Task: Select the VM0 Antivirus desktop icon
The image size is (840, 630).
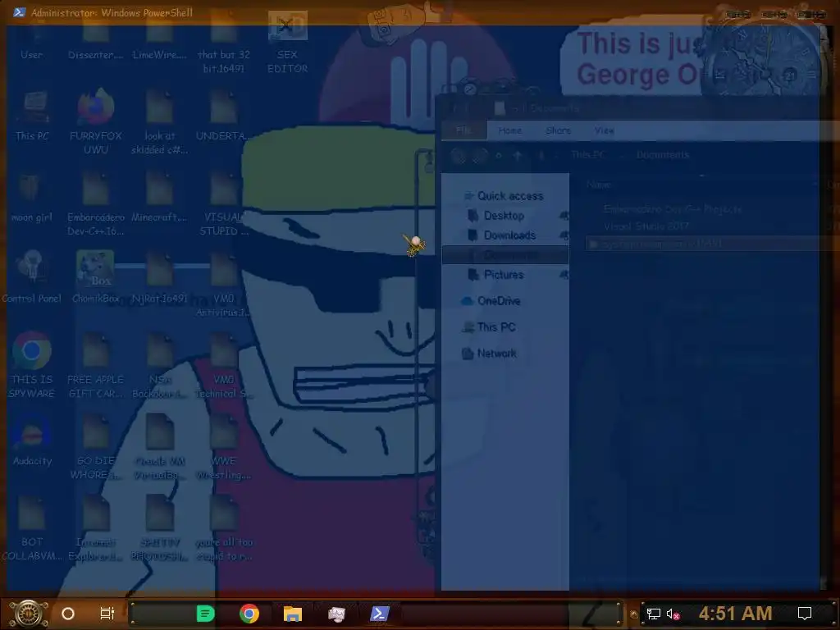Action: tap(223, 285)
